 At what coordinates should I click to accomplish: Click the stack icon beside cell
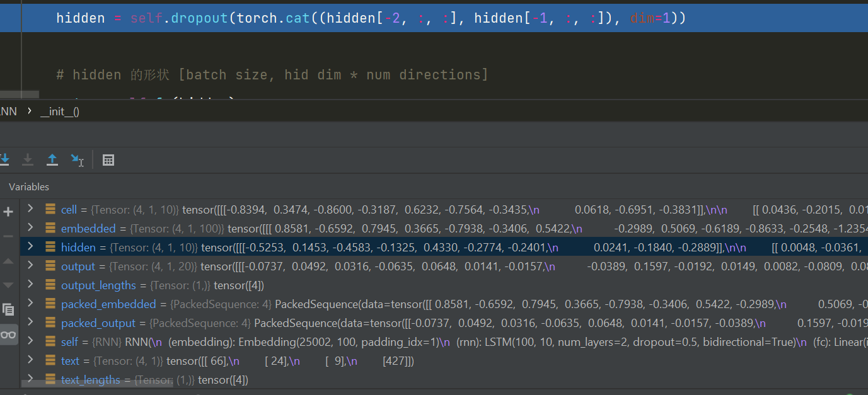point(50,210)
